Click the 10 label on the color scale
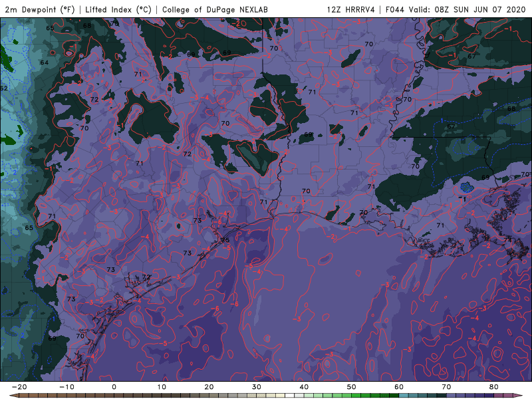 coord(162,387)
